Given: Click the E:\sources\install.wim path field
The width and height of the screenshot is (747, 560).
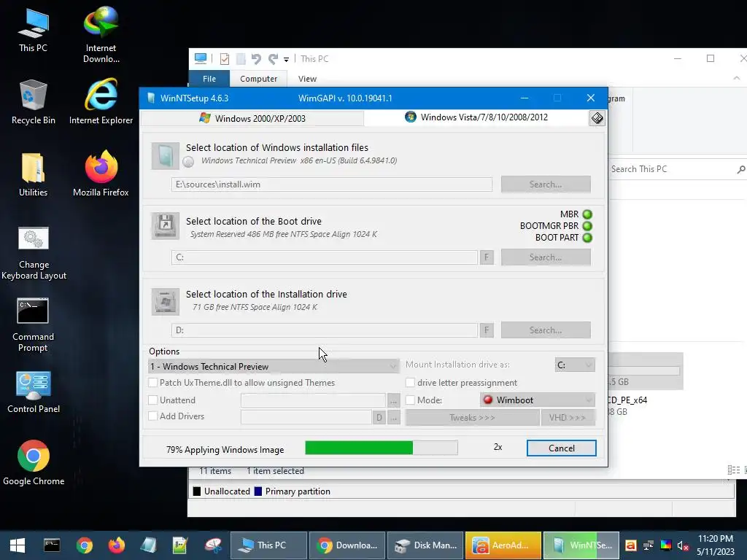Looking at the screenshot, I should 332,184.
